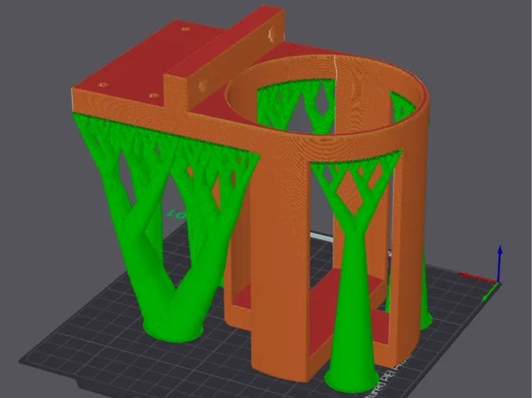
Task: Click the textured PEI plate label text
Action: pyautogui.click(x=390, y=377)
